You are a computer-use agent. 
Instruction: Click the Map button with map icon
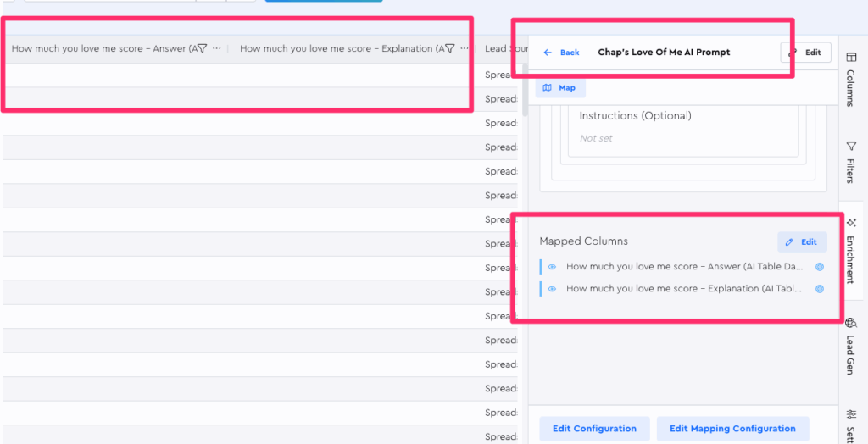pos(559,88)
